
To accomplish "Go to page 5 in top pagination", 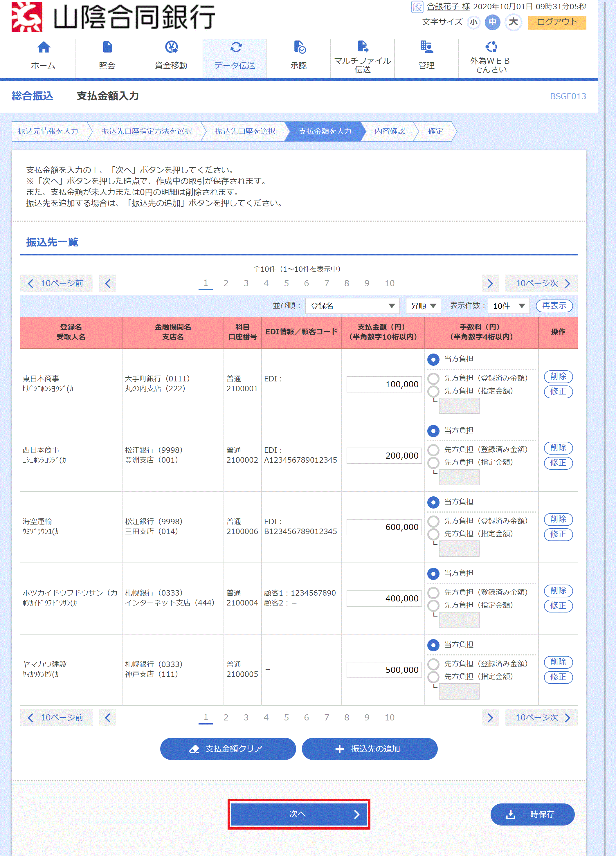I will click(286, 283).
